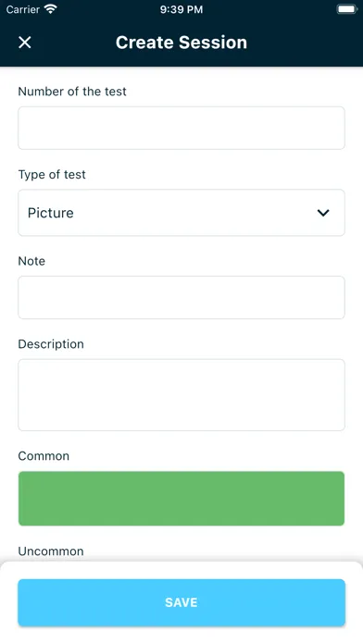Tap the Create Session header title

181,43
